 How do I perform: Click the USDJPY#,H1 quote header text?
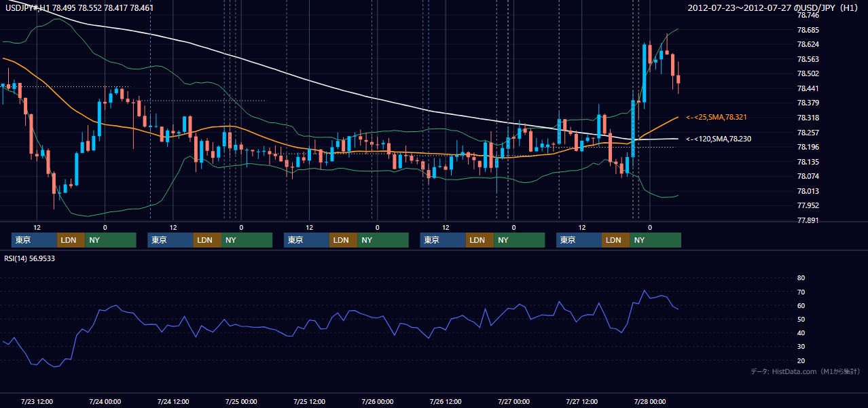pos(78,7)
